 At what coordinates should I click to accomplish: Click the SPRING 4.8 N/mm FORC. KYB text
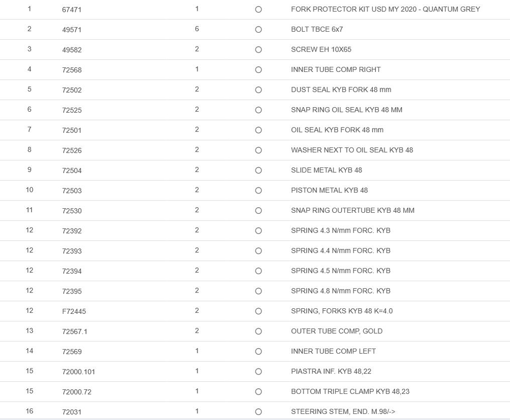click(x=340, y=291)
